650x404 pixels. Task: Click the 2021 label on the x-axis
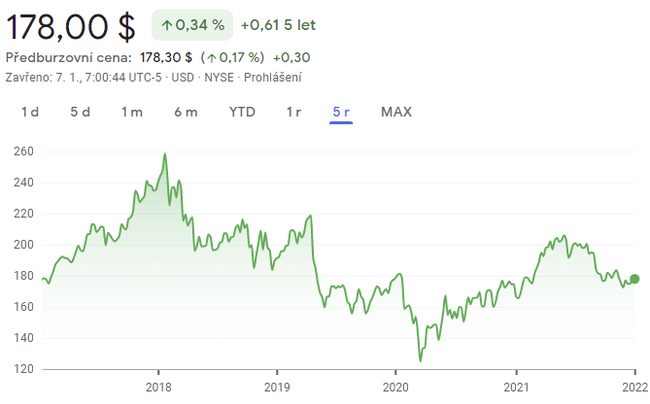(x=516, y=388)
